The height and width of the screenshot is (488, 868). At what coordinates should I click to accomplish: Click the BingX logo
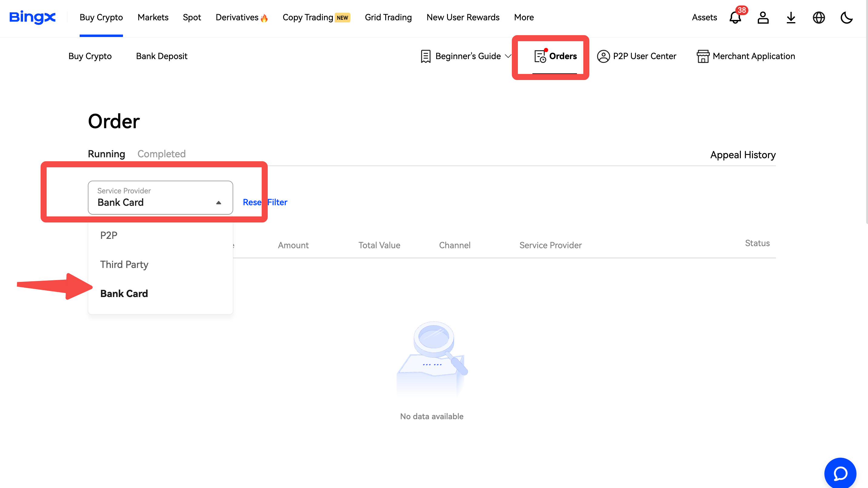(32, 17)
